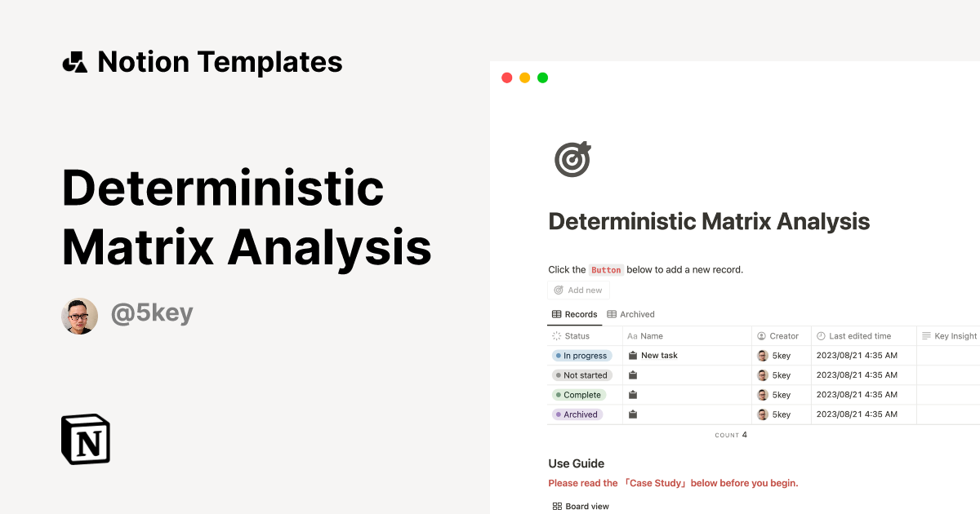
Task: Click the person icon in the Creator header
Action: [x=761, y=335]
